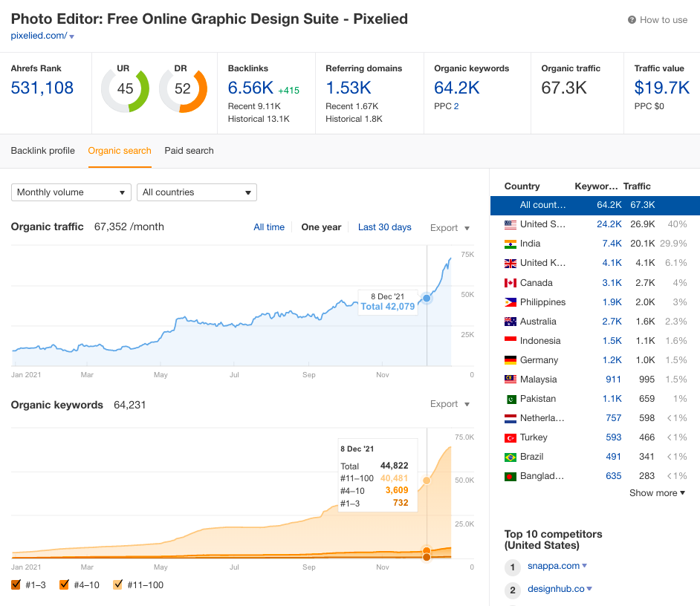The width and height of the screenshot is (700, 606).
Task: Open the All countries dropdown
Action: [197, 192]
